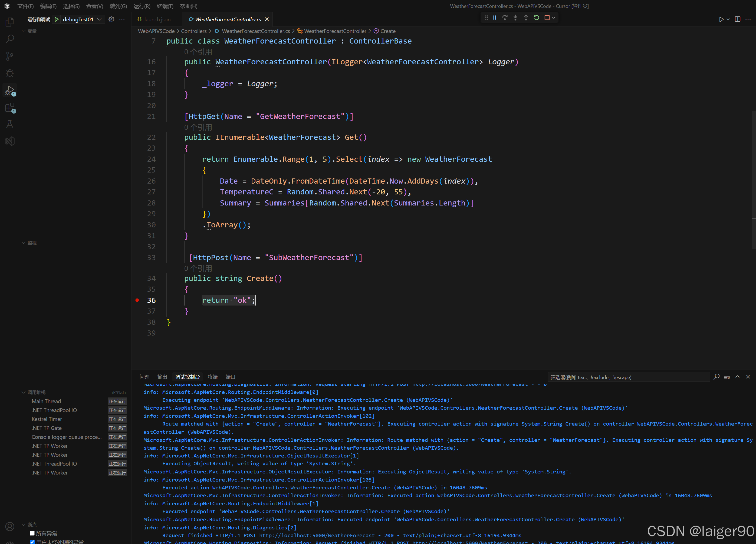This screenshot has width=756, height=544.
Task: Collapse the 调用堆栈 section
Action: click(x=36, y=392)
